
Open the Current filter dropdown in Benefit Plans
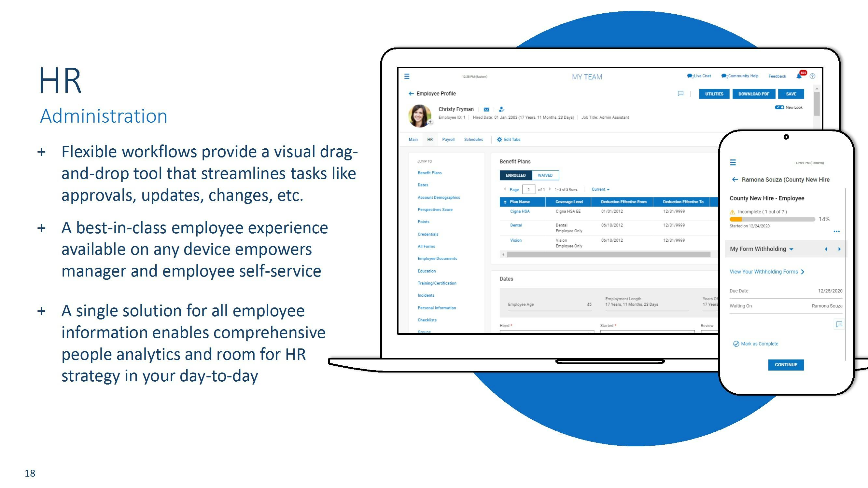pyautogui.click(x=600, y=189)
